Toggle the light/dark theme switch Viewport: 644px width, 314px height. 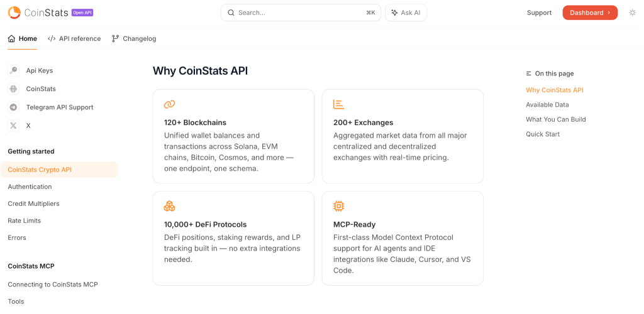coord(632,13)
